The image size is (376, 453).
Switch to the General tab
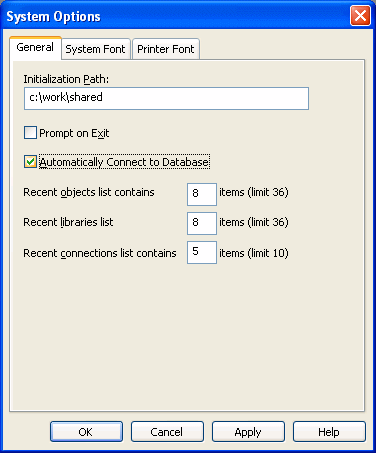pos(35,48)
